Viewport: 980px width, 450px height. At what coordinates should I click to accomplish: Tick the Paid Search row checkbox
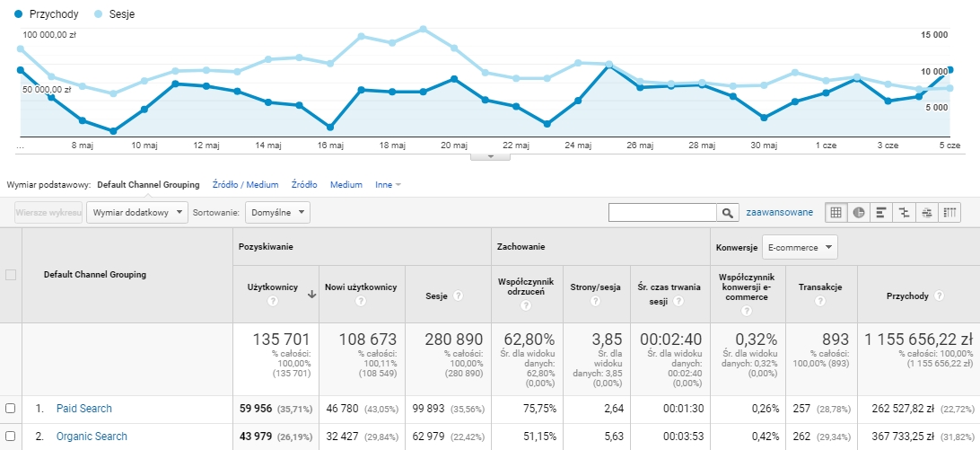click(x=10, y=409)
